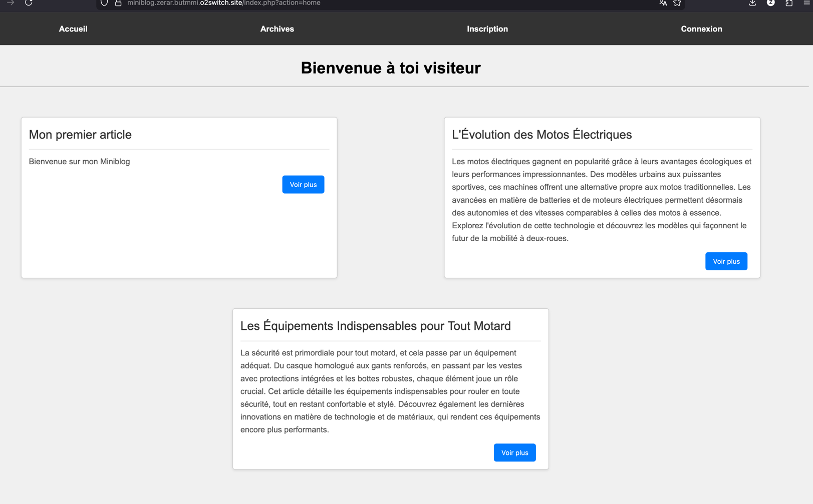The height and width of the screenshot is (504, 813).
Task: Select Accueil in the navigation bar
Action: click(x=73, y=29)
